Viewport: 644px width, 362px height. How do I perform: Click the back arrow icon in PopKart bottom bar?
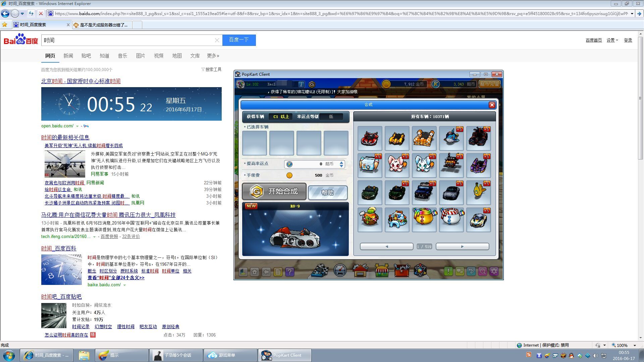pyautogui.click(x=266, y=271)
